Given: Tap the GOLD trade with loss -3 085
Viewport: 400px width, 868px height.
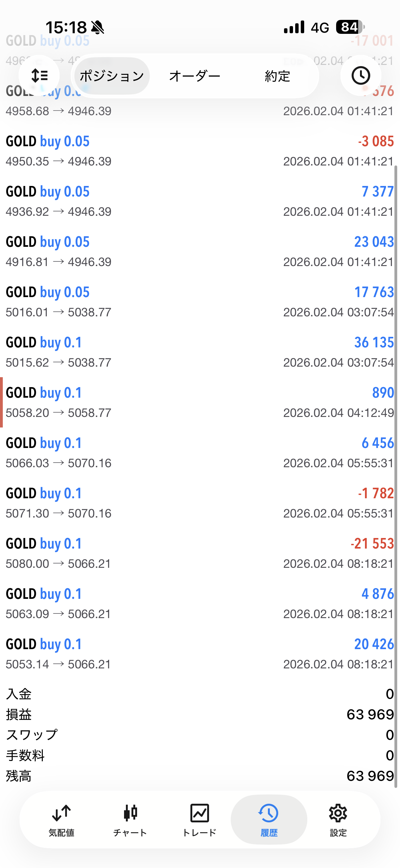Looking at the screenshot, I should 200,151.
